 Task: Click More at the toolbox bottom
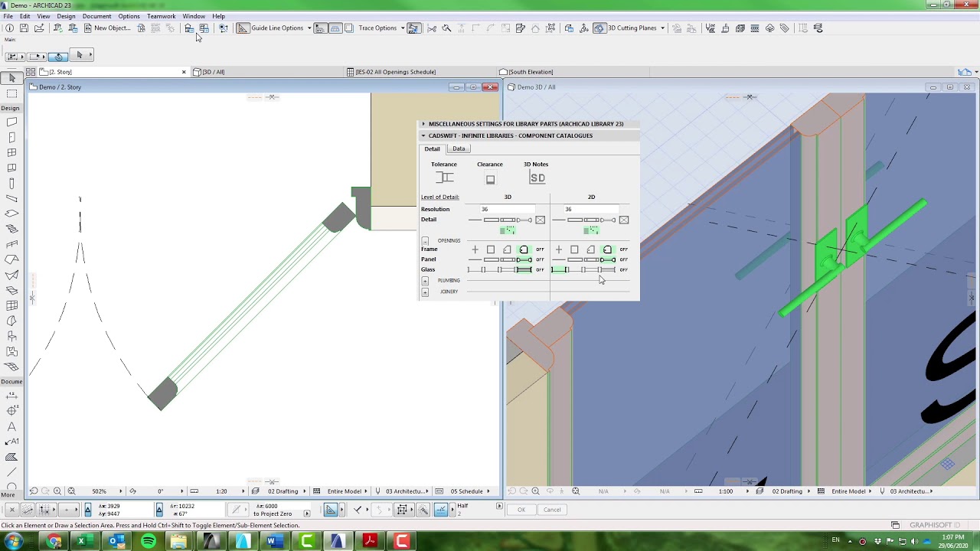click(x=8, y=494)
